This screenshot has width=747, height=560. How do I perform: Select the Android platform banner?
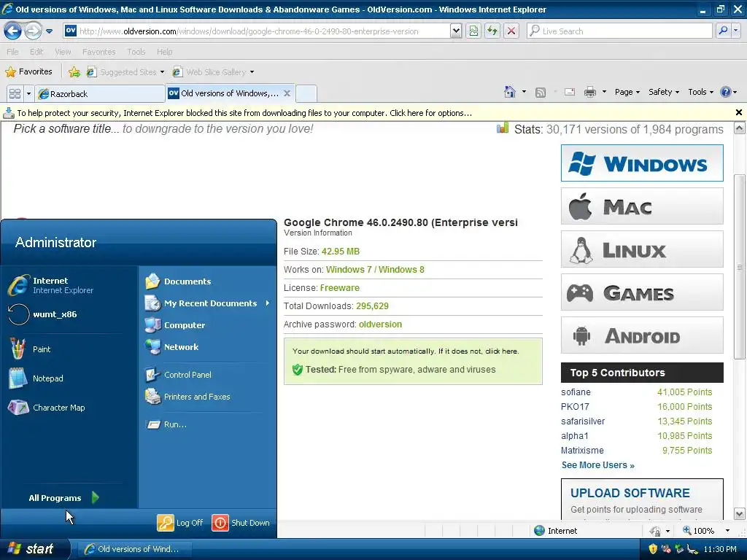tap(642, 335)
